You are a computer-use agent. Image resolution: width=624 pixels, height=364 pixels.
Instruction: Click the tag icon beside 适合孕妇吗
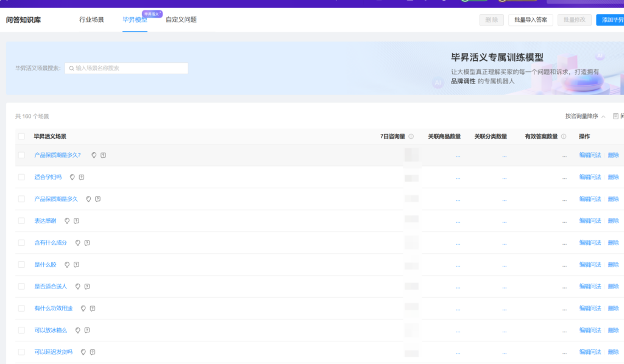coord(73,177)
